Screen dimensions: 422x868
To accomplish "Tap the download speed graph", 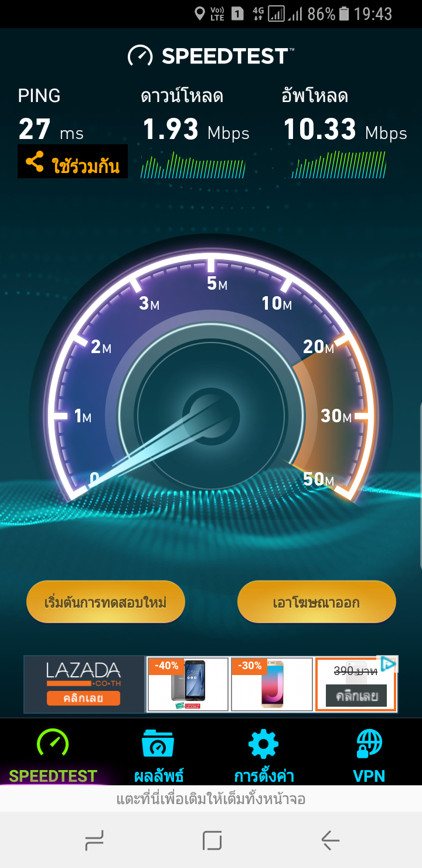I will point(193,165).
